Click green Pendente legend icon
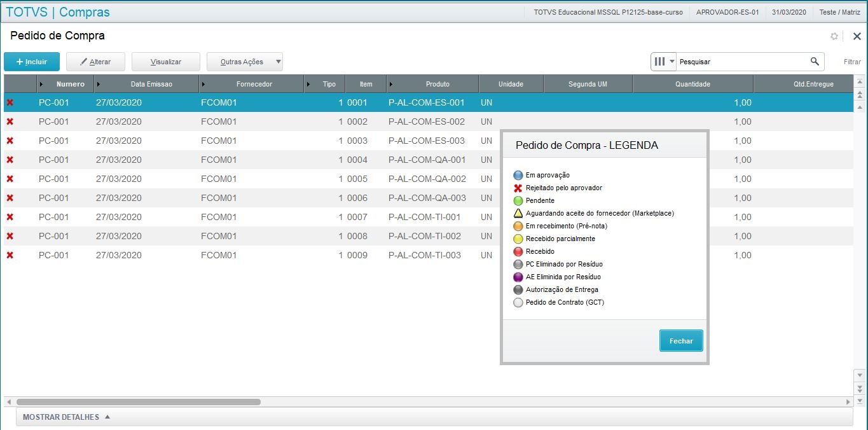The image size is (868, 430). [x=518, y=200]
